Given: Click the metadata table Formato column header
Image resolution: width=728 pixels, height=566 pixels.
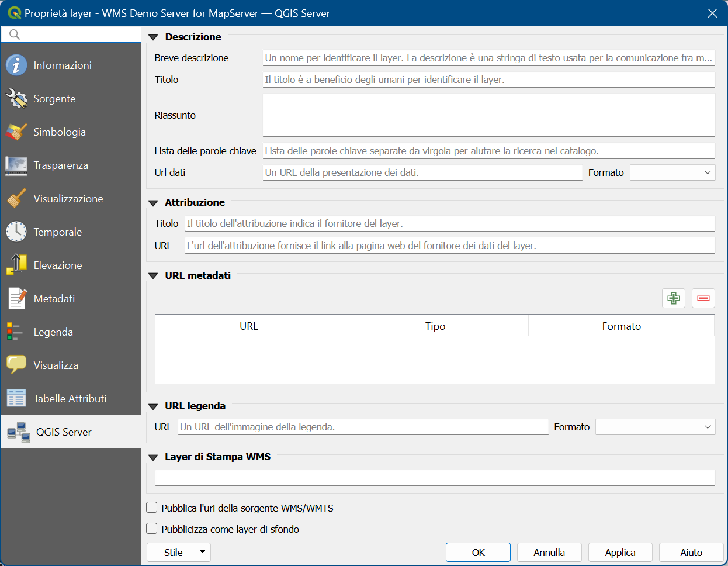Looking at the screenshot, I should click(x=622, y=326).
